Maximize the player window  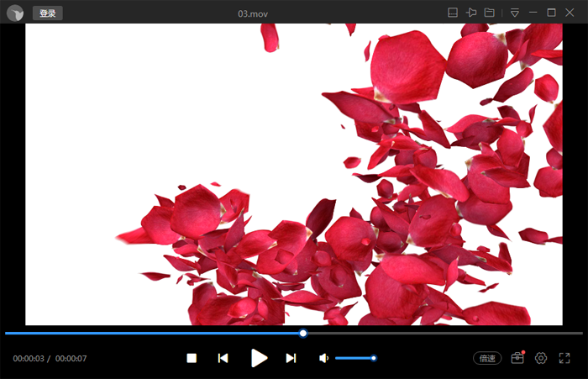[552, 13]
